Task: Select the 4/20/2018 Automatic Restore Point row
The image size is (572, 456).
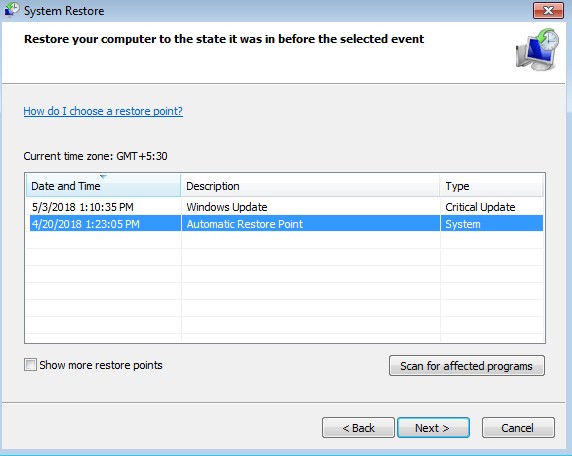Action: pyautogui.click(x=285, y=224)
